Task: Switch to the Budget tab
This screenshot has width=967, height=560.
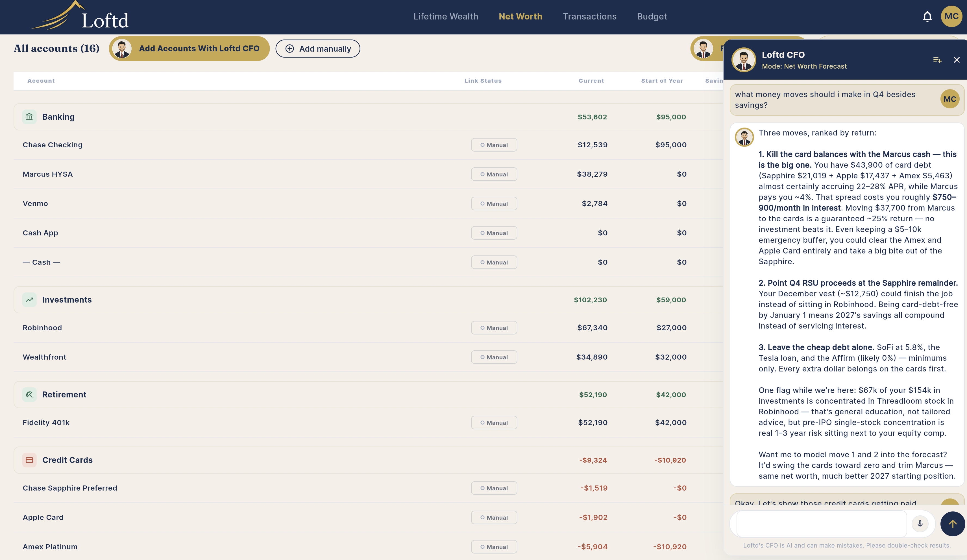Action: coord(652,16)
